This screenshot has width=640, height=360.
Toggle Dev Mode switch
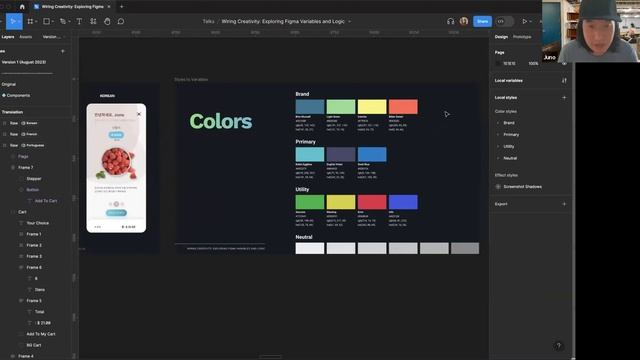coord(504,21)
